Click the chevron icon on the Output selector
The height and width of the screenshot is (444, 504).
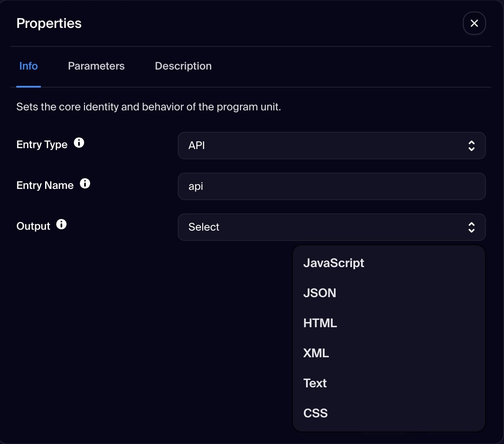[x=471, y=227]
